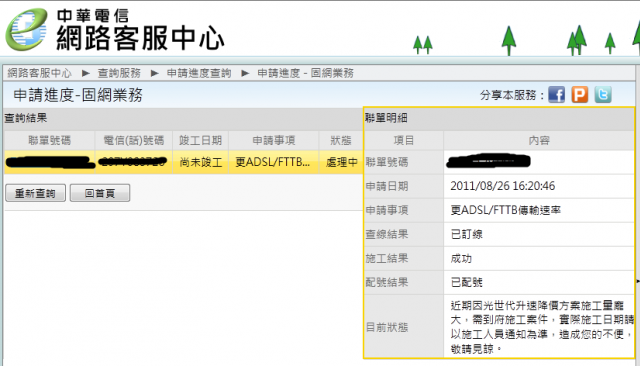Viewport: 640px width, 366px height.
Task: Share this service on Plurk
Action: (x=580, y=95)
